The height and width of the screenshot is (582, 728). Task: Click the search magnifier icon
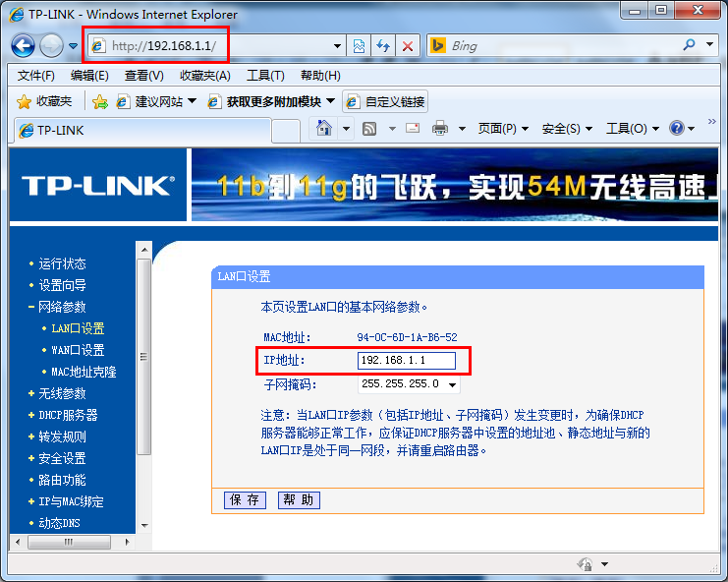(x=689, y=45)
